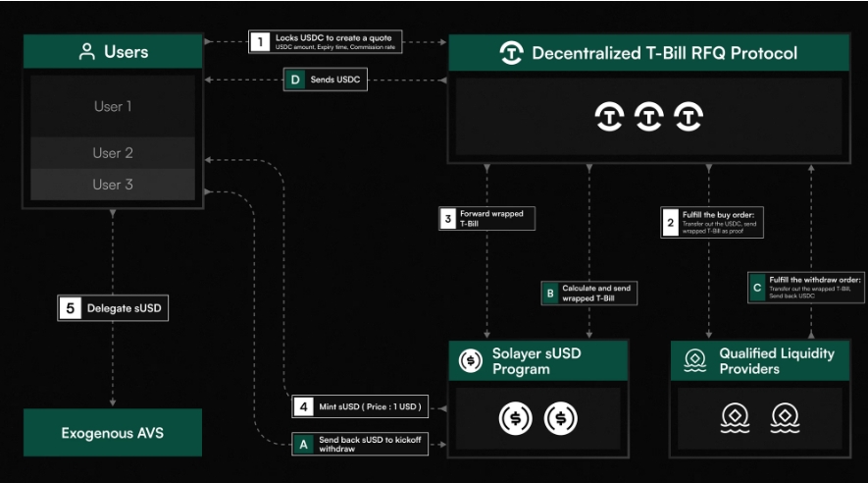
Task: Click the 'Fulfill the withdraw order:' label
Action: coord(815,280)
